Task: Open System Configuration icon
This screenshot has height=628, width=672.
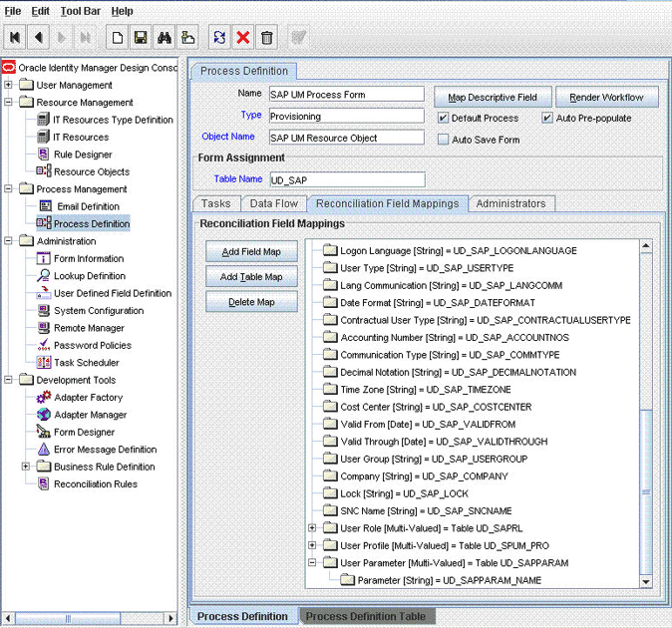Action: click(44, 310)
